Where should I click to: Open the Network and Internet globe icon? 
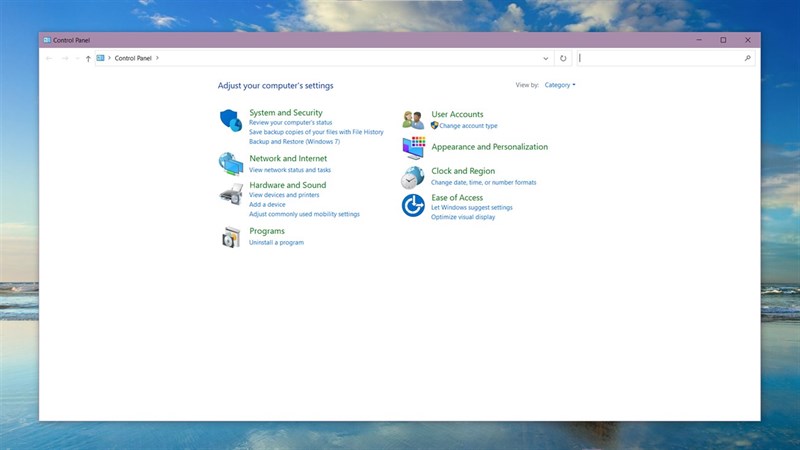coord(231,163)
